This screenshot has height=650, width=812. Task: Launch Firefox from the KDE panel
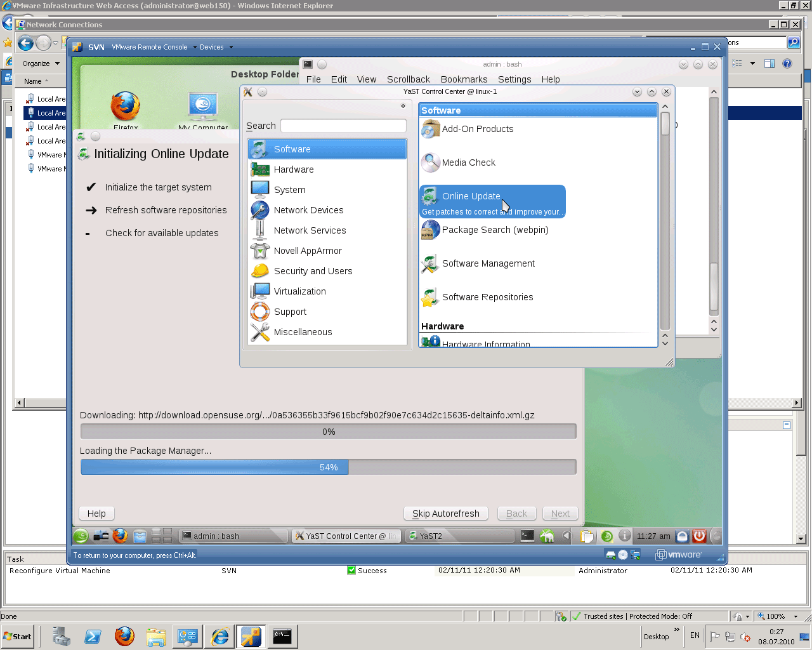tap(121, 536)
